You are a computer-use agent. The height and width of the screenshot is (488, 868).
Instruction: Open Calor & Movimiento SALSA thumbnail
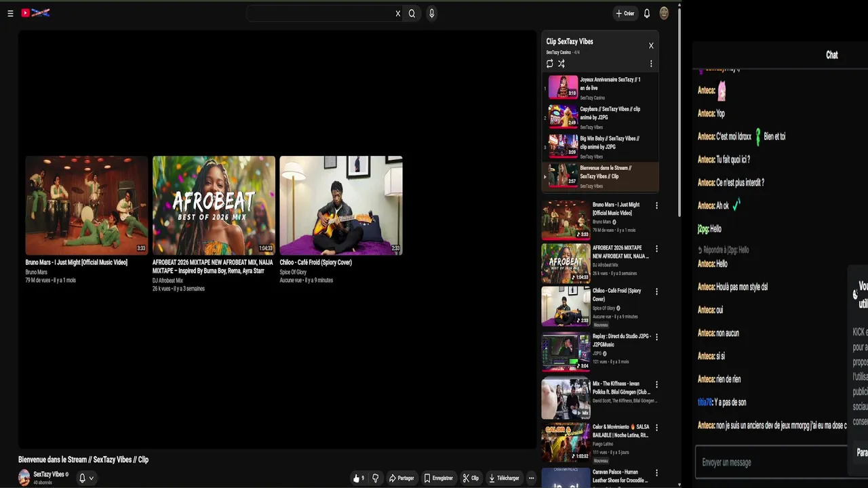566,442
